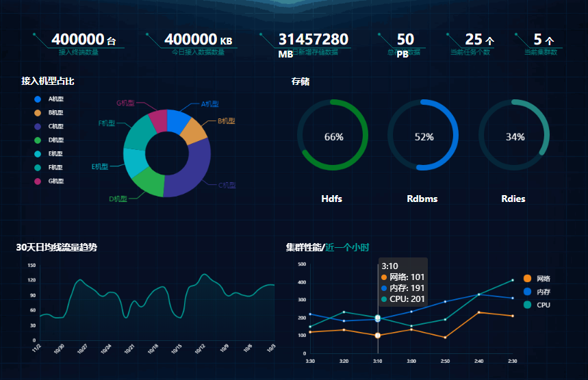Click the Hdfs 66% ring gauge

pos(333,135)
